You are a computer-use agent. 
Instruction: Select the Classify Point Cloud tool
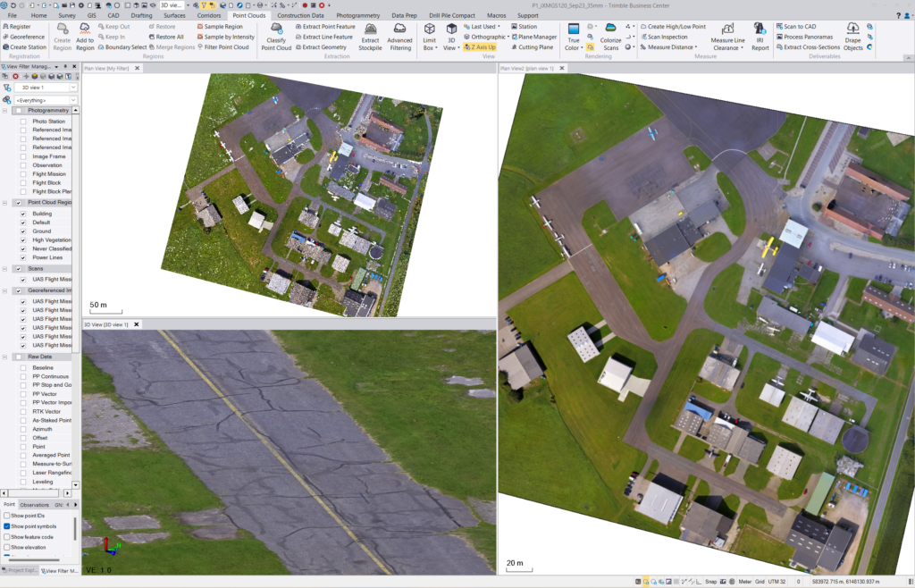coord(276,37)
